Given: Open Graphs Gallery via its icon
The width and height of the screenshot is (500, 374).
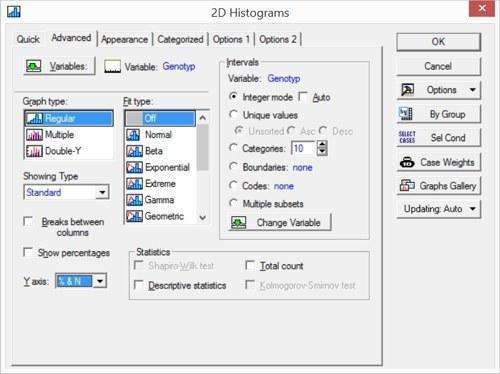Looking at the screenshot, I should tap(407, 186).
